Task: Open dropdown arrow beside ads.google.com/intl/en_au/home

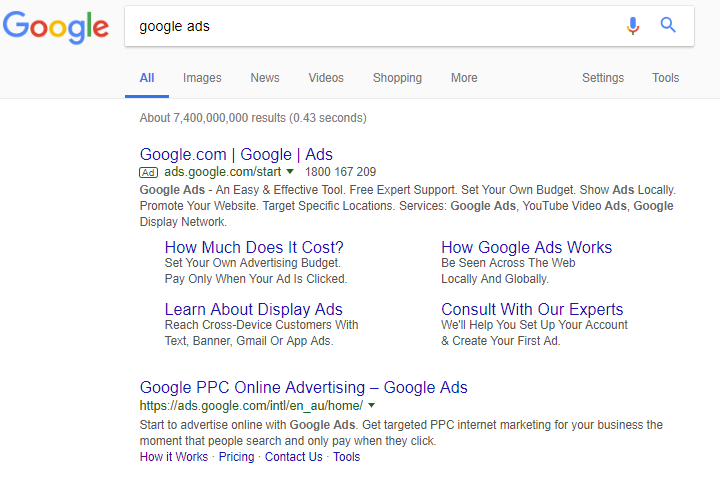Action: pos(371,406)
